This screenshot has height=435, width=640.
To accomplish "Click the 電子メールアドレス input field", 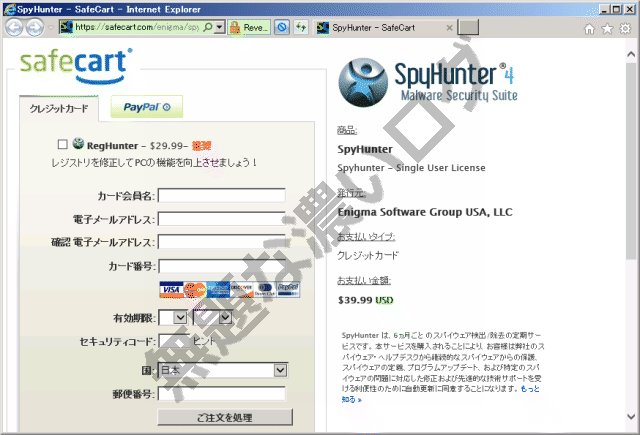I will point(222,219).
